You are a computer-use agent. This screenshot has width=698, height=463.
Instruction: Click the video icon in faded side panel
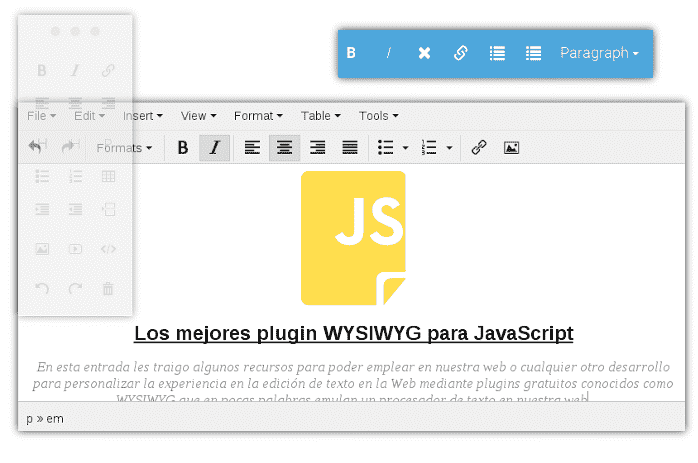(75, 249)
